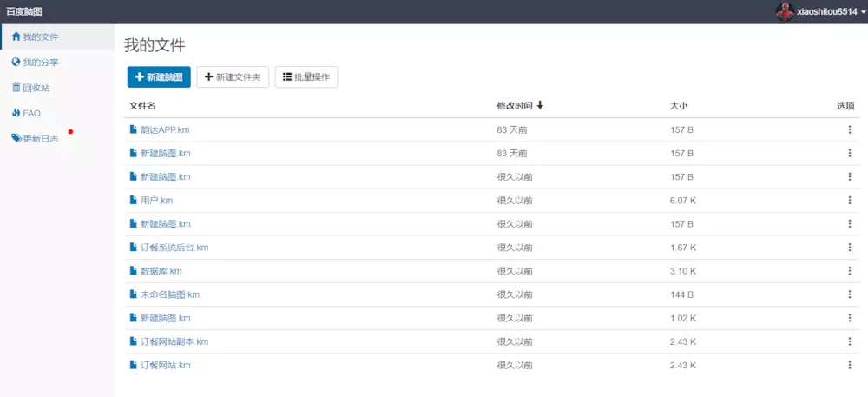Screen dimensions: 868x397
Task: Click the 批量操作 button
Action: pos(306,77)
